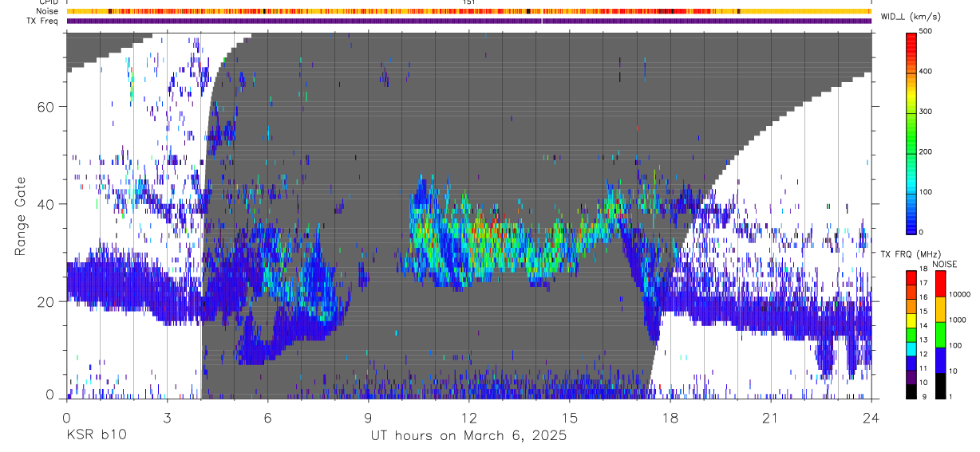Click the "6" UT hour tick label
This screenshot has height=452, width=980.
pos(267,417)
